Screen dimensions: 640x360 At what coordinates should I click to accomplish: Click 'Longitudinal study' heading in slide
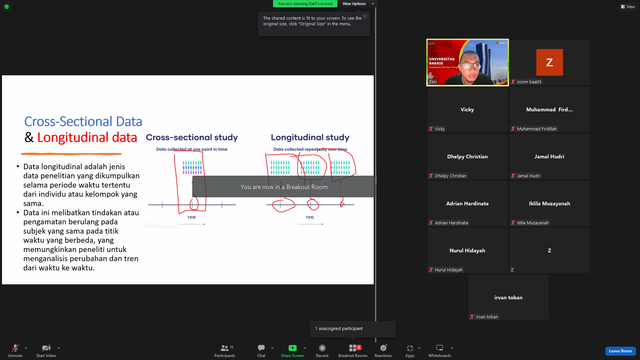pos(310,138)
